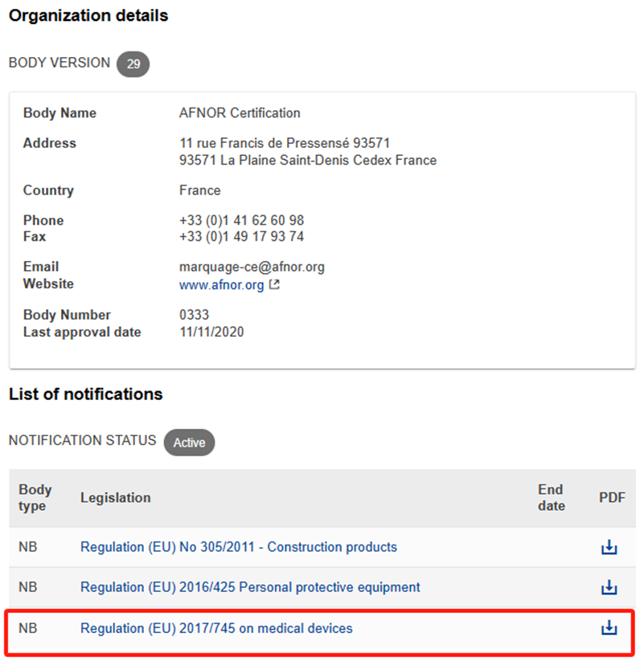
Task: Click the BODY VERSION label
Action: (x=59, y=63)
